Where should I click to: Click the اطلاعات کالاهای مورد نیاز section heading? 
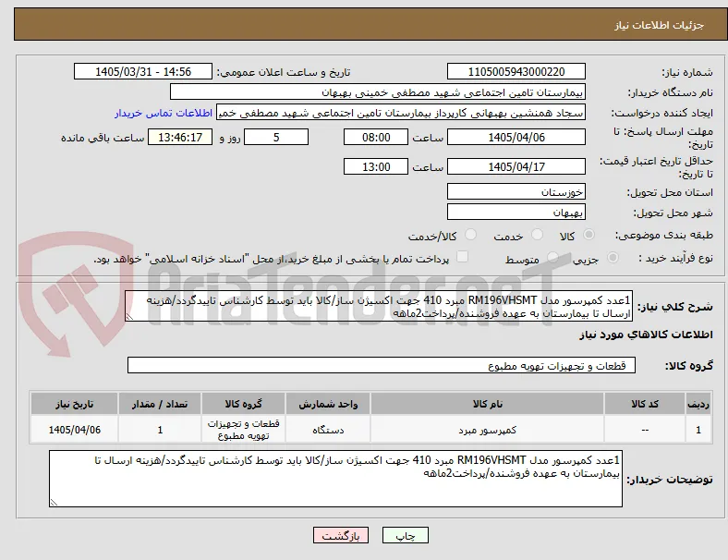[646, 335]
